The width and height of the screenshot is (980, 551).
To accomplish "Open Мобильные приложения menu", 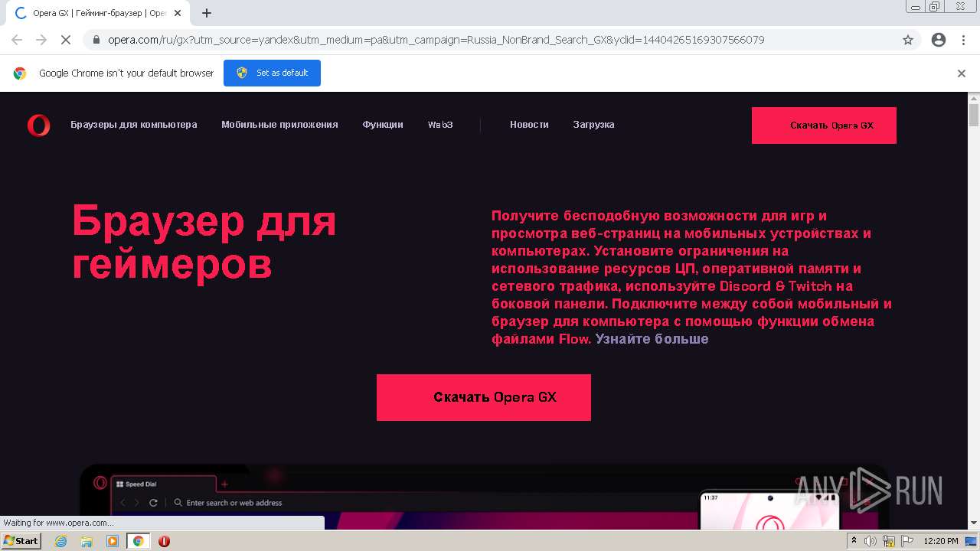I will [279, 125].
